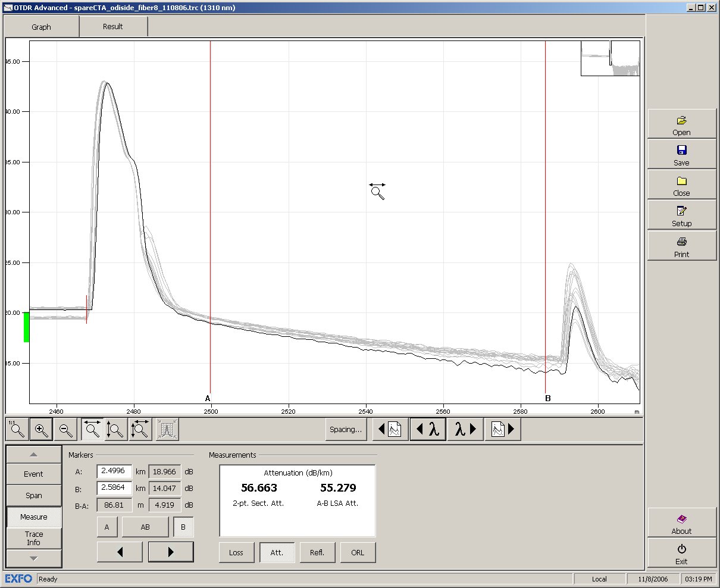Reset zoom to 1:1 view
720x588 pixels.
point(17,429)
